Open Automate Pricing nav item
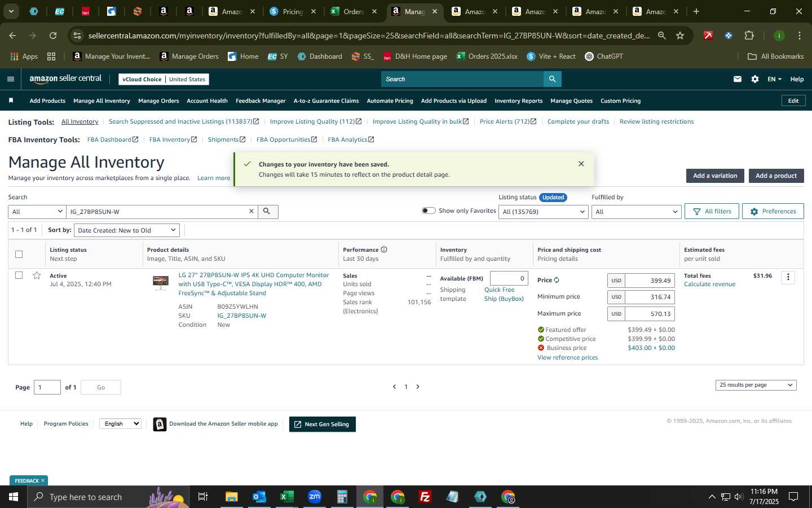 [x=390, y=100]
